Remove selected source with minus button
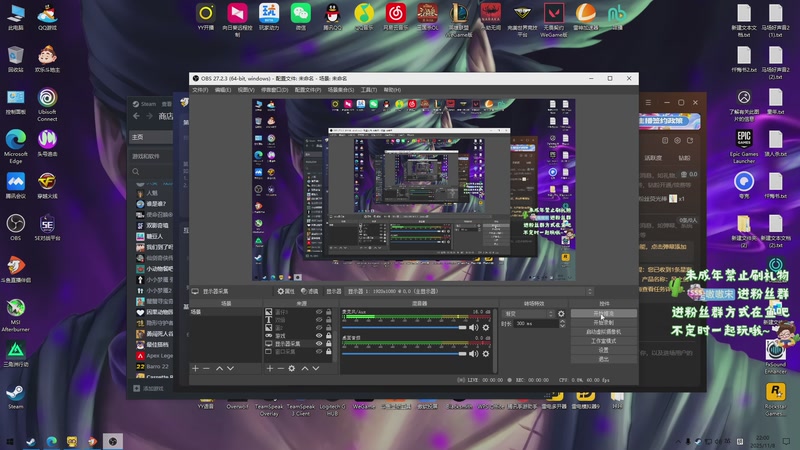 [x=281, y=368]
